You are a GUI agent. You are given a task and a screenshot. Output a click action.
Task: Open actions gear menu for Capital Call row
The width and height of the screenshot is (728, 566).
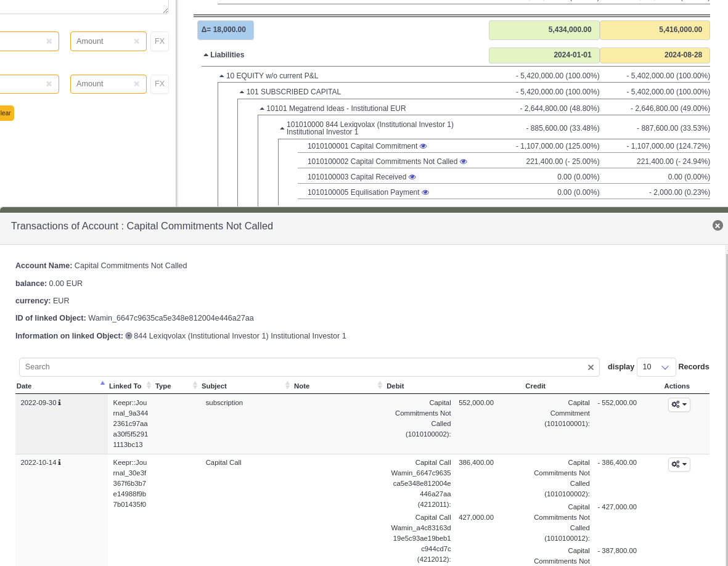679,464
